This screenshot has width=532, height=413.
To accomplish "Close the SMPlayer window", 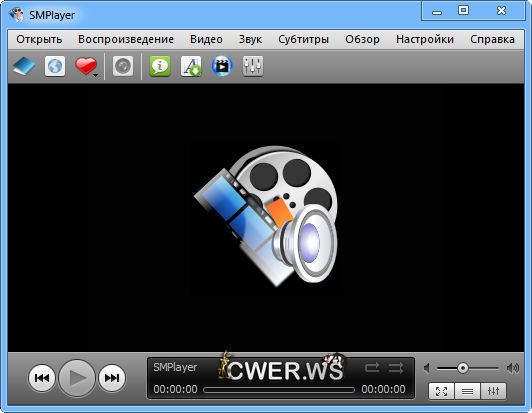I will [x=501, y=11].
